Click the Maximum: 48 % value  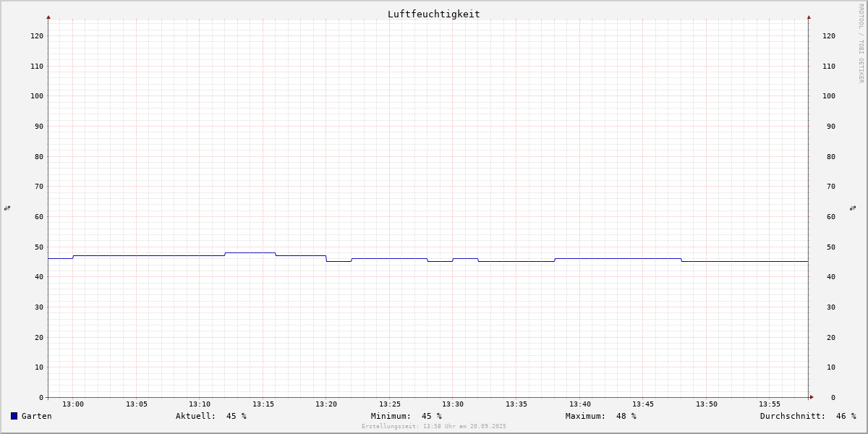click(601, 416)
